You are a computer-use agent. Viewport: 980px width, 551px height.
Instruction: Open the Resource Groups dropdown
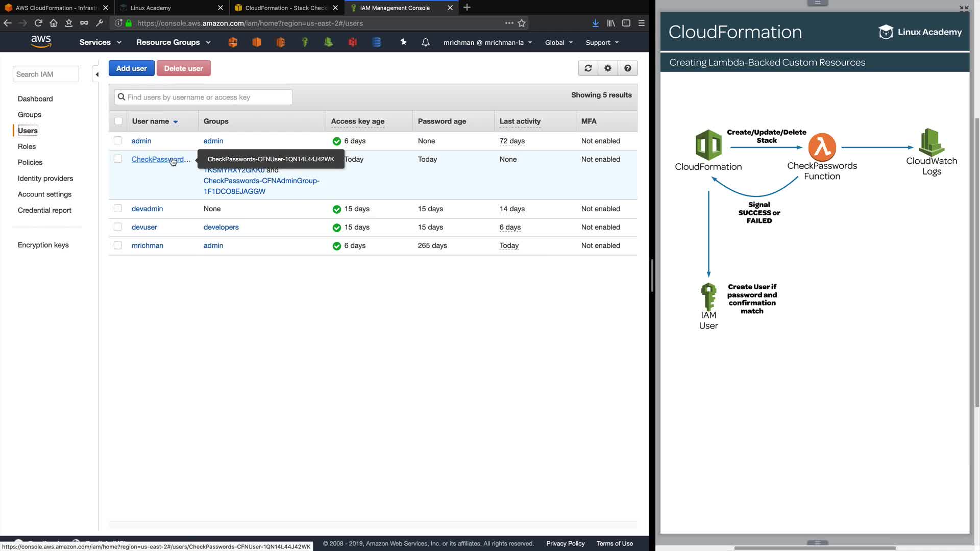pyautogui.click(x=173, y=42)
